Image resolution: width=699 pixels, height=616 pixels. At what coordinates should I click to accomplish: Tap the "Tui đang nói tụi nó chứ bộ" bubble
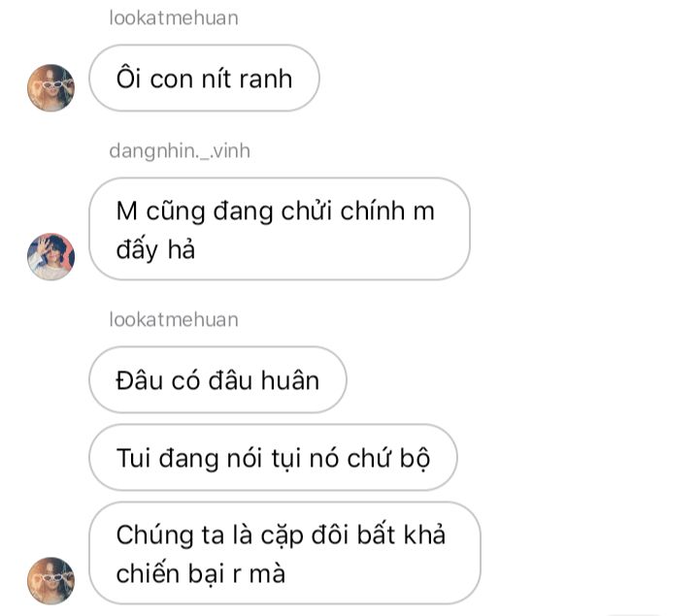coord(273,458)
